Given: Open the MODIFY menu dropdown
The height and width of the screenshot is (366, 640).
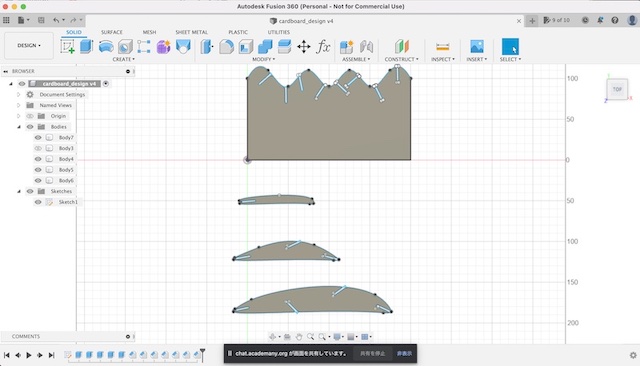Looking at the screenshot, I should (x=263, y=59).
